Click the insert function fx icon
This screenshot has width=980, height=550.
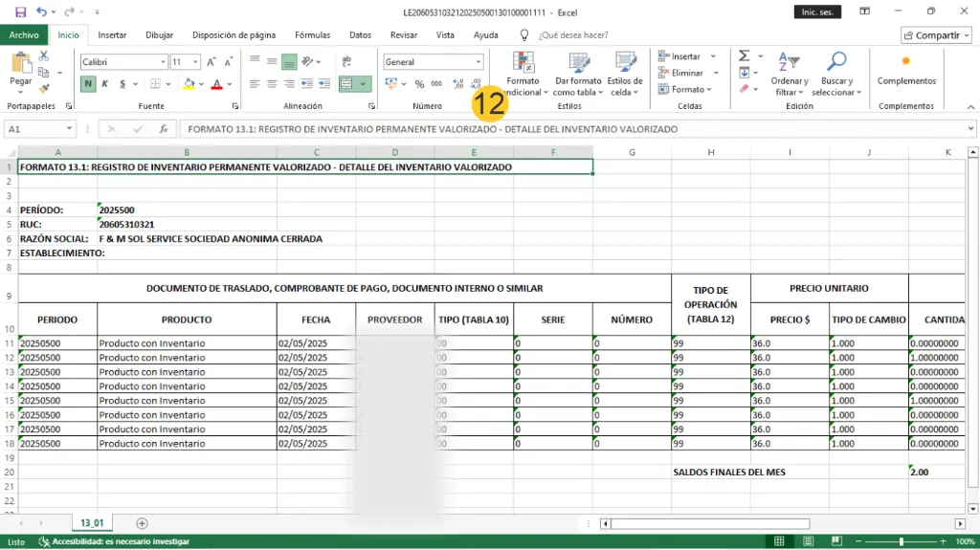164,129
